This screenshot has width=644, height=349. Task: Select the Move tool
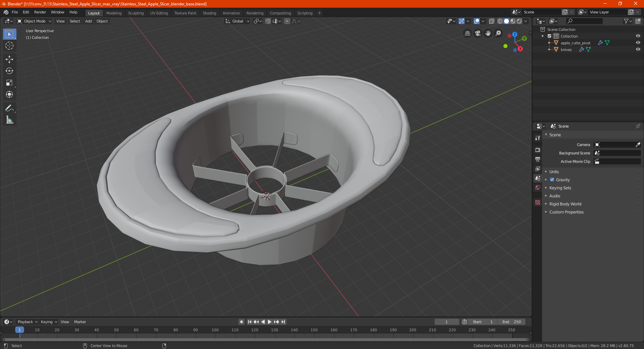coord(9,59)
